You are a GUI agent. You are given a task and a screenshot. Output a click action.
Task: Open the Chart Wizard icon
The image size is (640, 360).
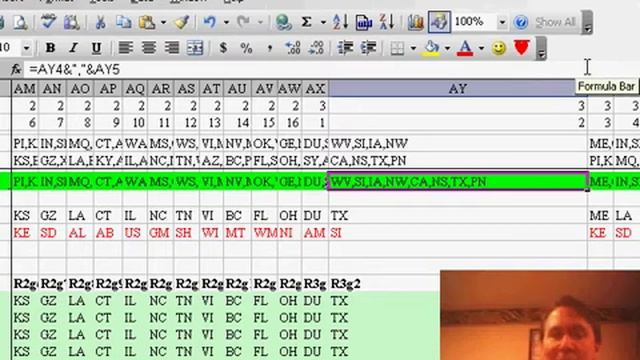click(x=416, y=22)
